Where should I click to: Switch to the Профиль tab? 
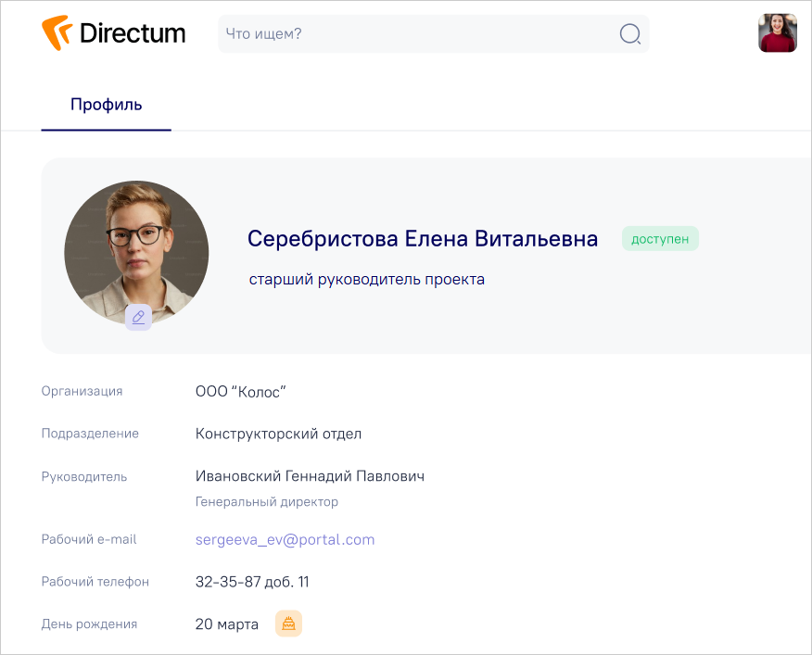point(106,104)
